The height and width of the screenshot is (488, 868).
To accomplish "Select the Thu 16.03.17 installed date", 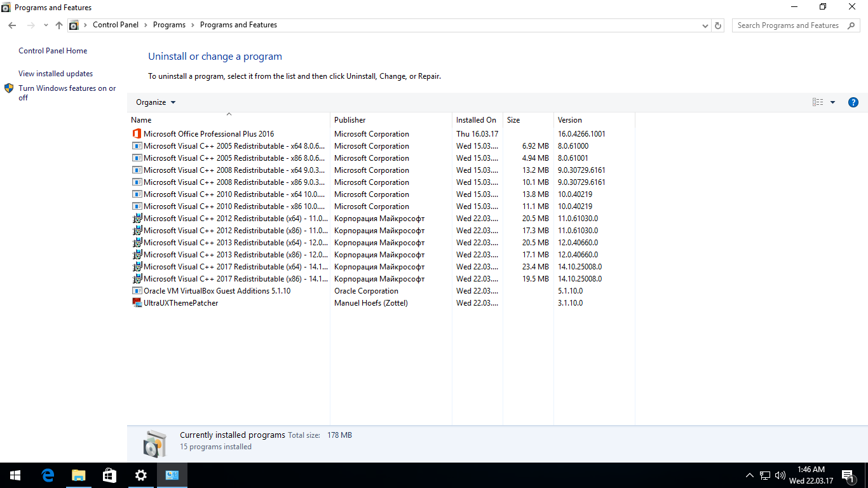I will tap(477, 134).
